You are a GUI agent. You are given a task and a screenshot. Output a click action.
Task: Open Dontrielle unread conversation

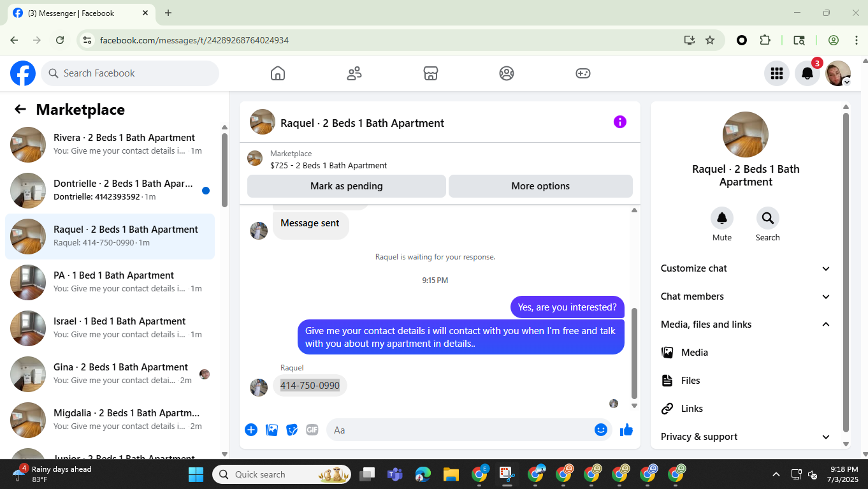[x=110, y=191]
